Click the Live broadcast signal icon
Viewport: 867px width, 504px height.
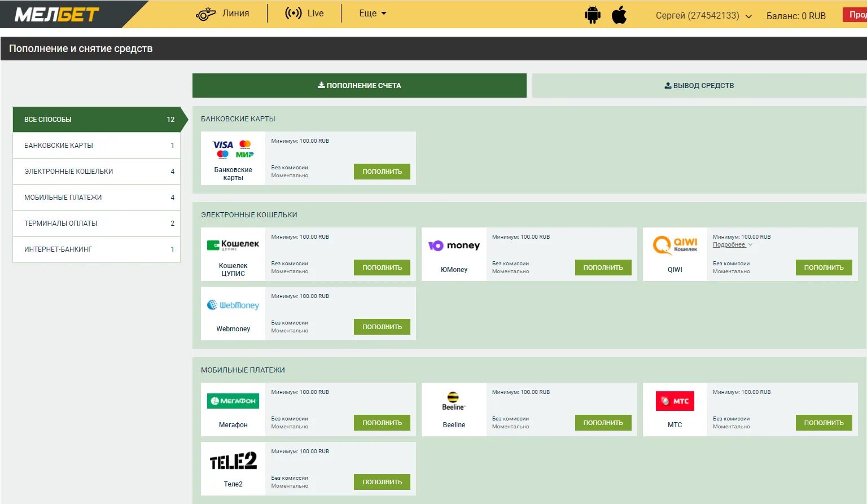(x=294, y=13)
